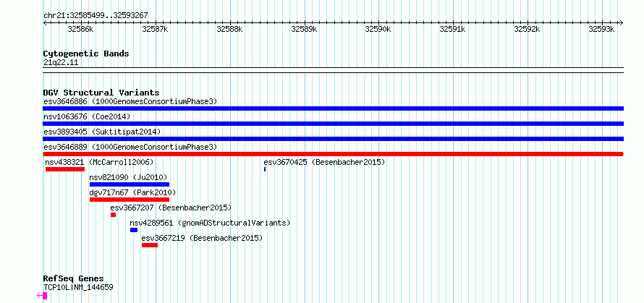Open the esv3670425 (Besenbacher2015) label
Image resolution: width=644 pixels, height=303 pixels.
[x=324, y=162]
